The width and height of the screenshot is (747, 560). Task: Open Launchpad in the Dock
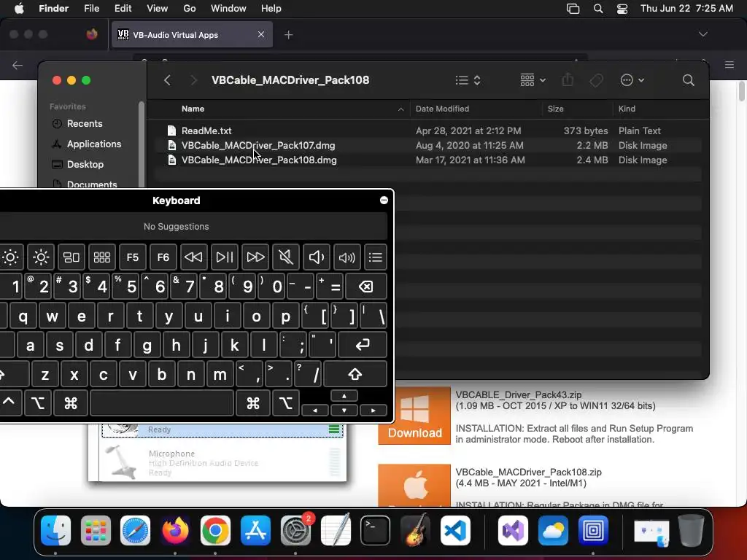tap(96, 530)
